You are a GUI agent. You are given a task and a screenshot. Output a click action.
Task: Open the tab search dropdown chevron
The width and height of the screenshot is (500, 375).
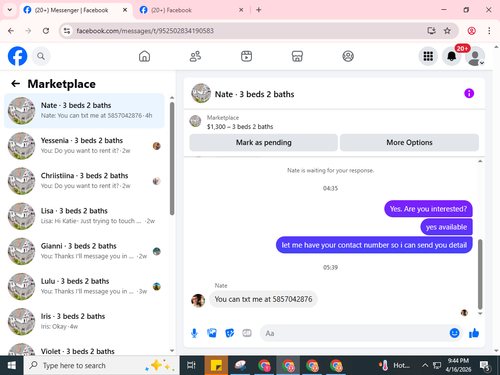pyautogui.click(x=10, y=10)
